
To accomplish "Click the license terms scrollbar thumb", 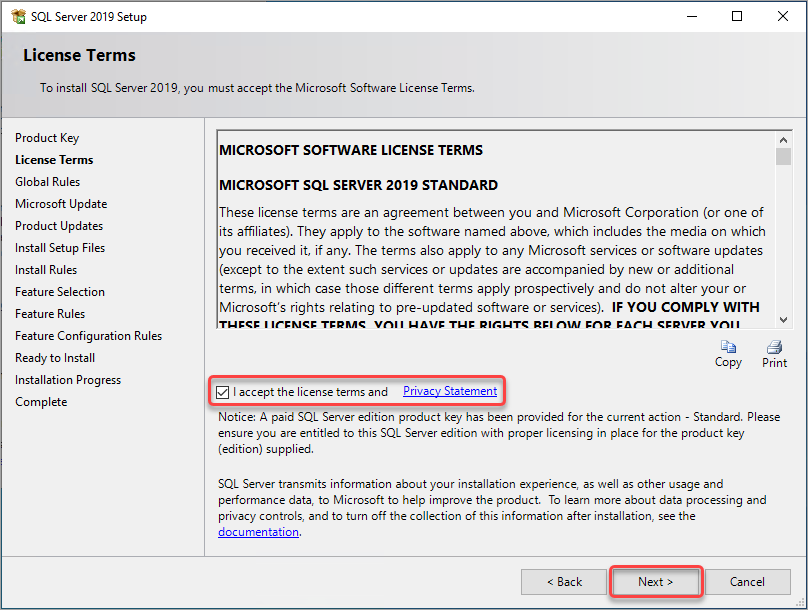I will (x=783, y=157).
